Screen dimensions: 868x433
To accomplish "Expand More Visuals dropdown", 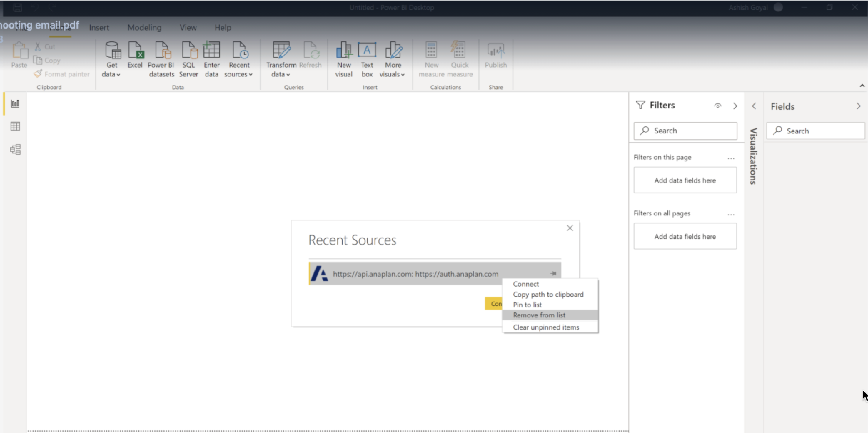I will [403, 75].
